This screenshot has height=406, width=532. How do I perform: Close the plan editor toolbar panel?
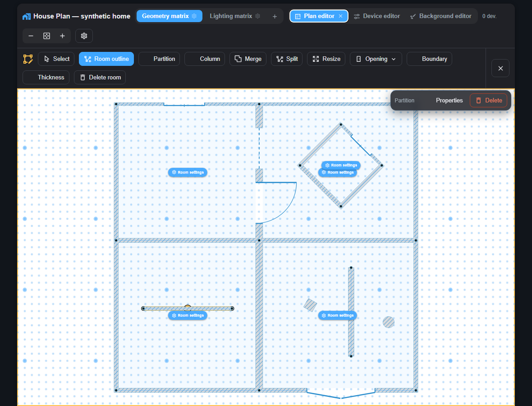tap(500, 68)
